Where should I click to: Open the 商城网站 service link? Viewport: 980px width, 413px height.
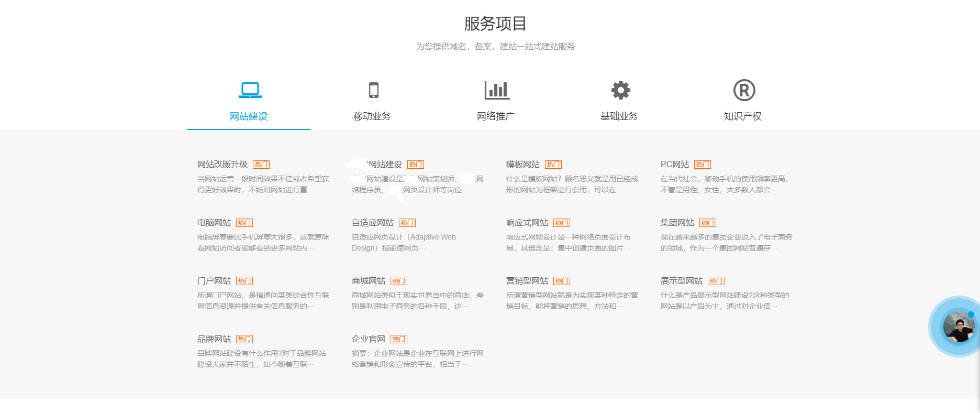[x=369, y=281]
